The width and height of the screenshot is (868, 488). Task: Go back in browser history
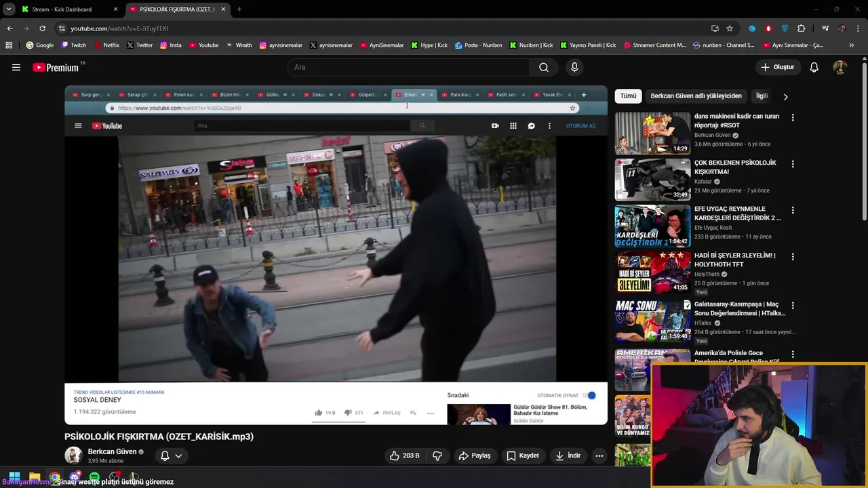click(x=9, y=28)
